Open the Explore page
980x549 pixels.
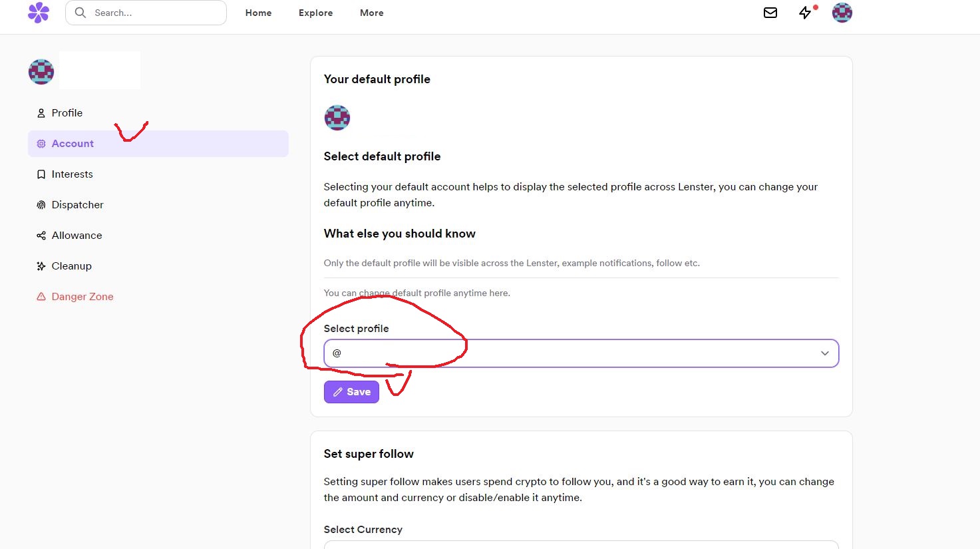315,13
